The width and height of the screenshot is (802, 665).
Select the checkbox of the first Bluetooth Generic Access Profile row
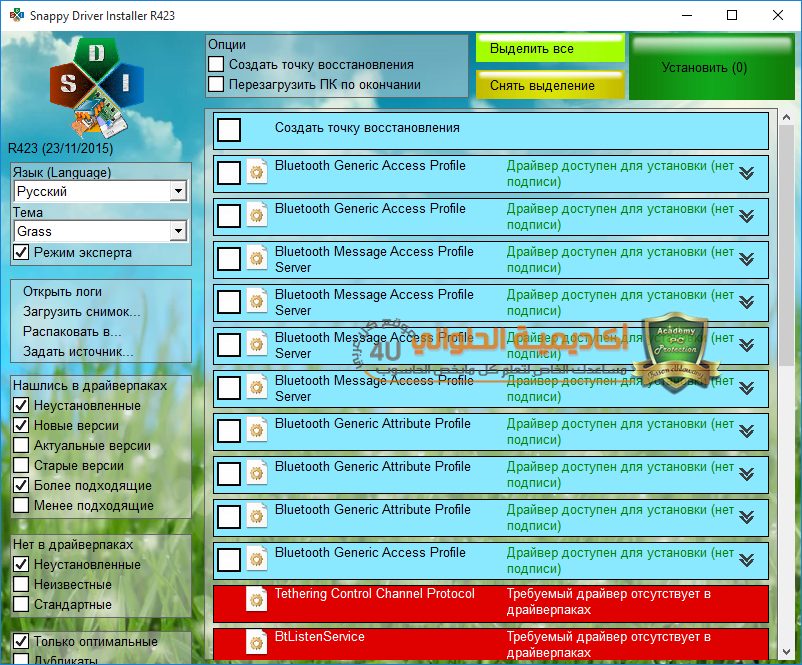point(229,173)
